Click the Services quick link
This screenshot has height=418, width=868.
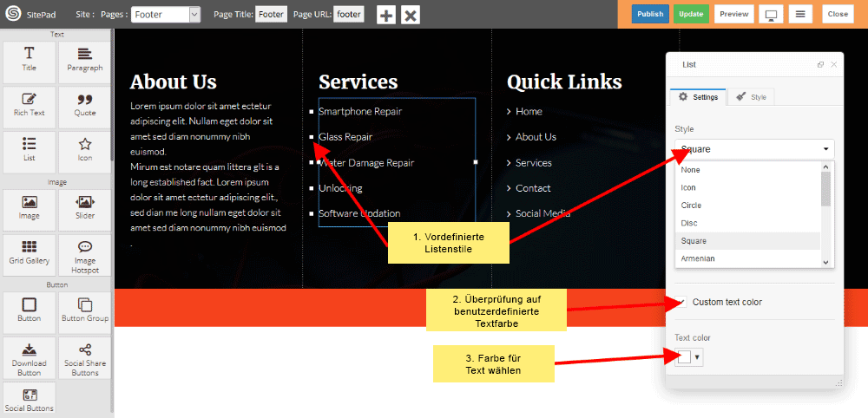click(534, 162)
